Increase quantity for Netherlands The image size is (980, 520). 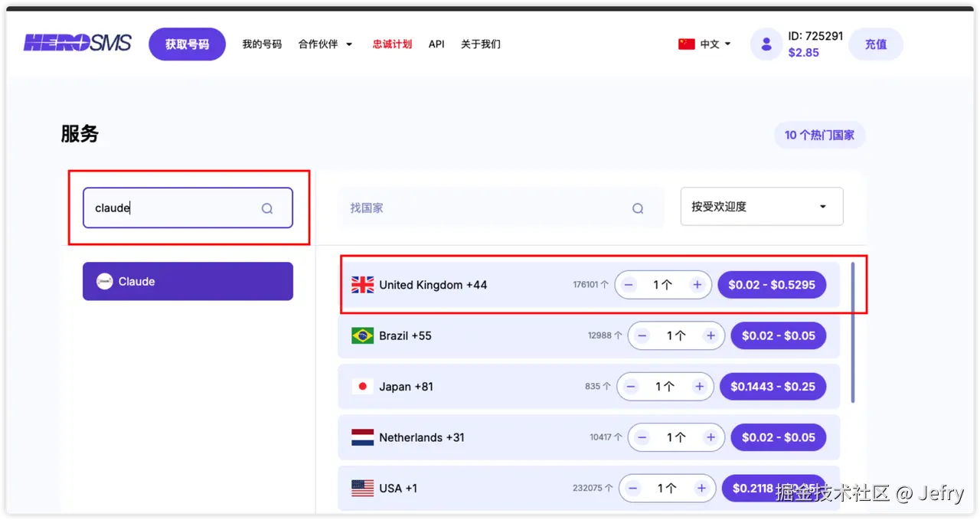710,437
